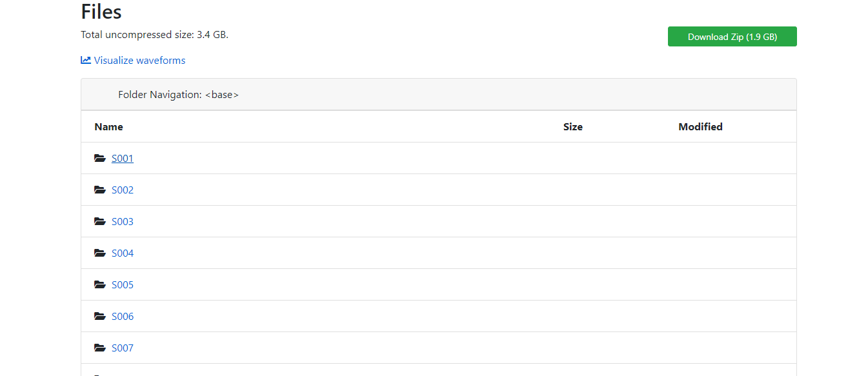This screenshot has width=868, height=376.
Task: Click the chart icon next to Visualize waveforms
Action: coord(86,60)
